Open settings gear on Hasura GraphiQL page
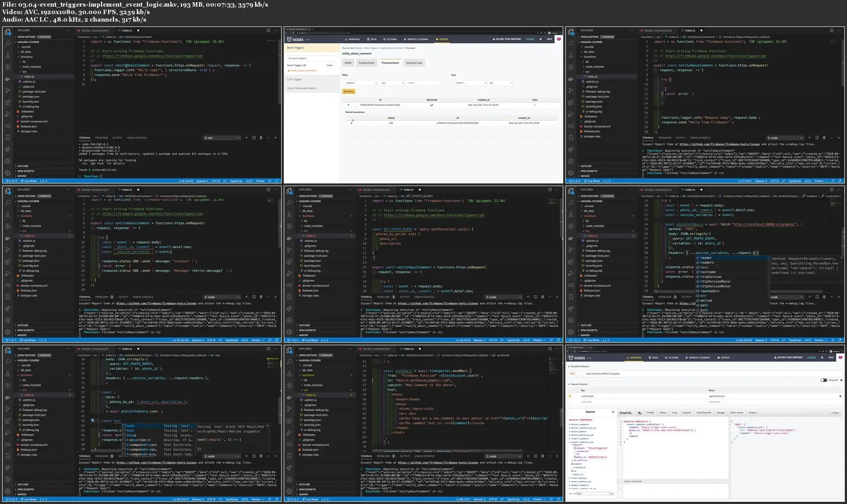Screen dimensions: 847x504 822,358
